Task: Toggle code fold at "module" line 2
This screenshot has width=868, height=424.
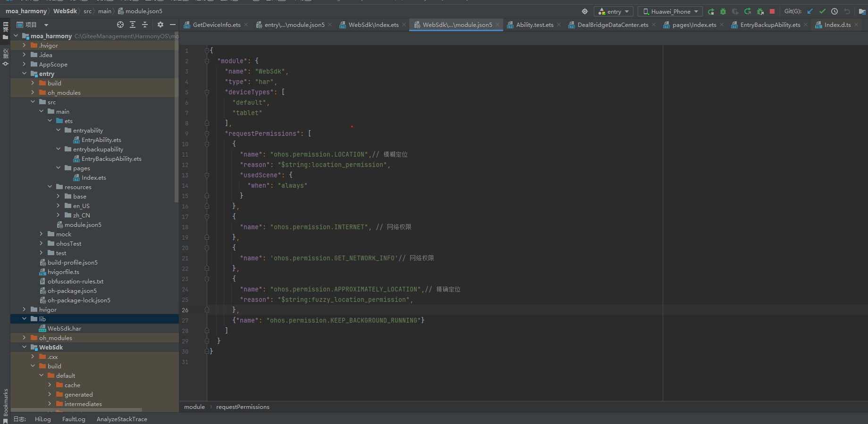Action: coord(207,61)
